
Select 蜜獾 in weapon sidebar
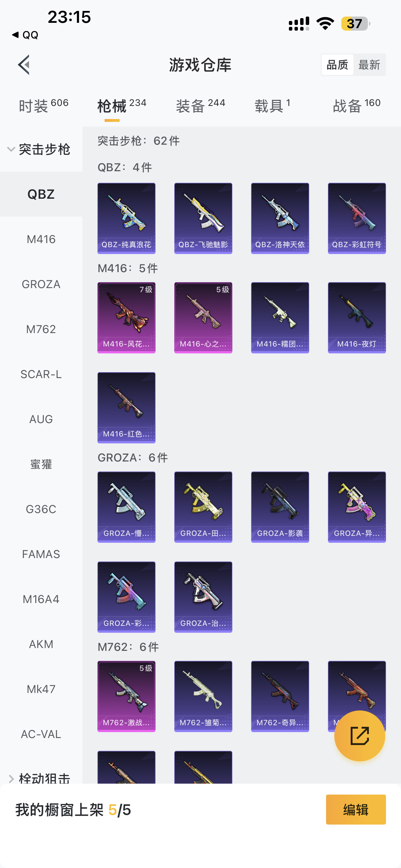41,464
